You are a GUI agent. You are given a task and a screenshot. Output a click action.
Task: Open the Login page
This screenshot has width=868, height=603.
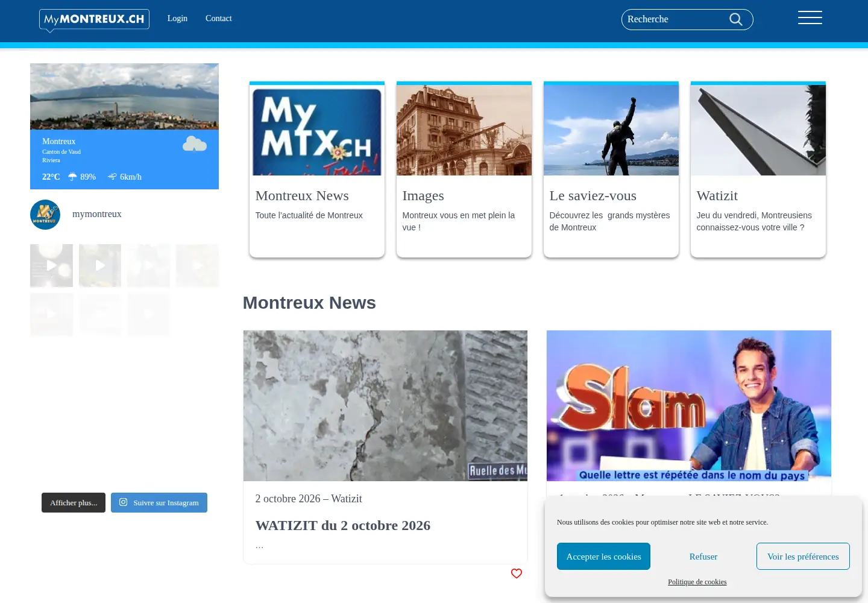pyautogui.click(x=177, y=19)
